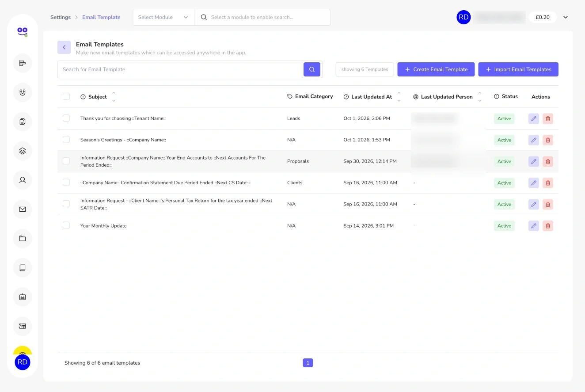Click the purple search magnifier button

click(312, 69)
